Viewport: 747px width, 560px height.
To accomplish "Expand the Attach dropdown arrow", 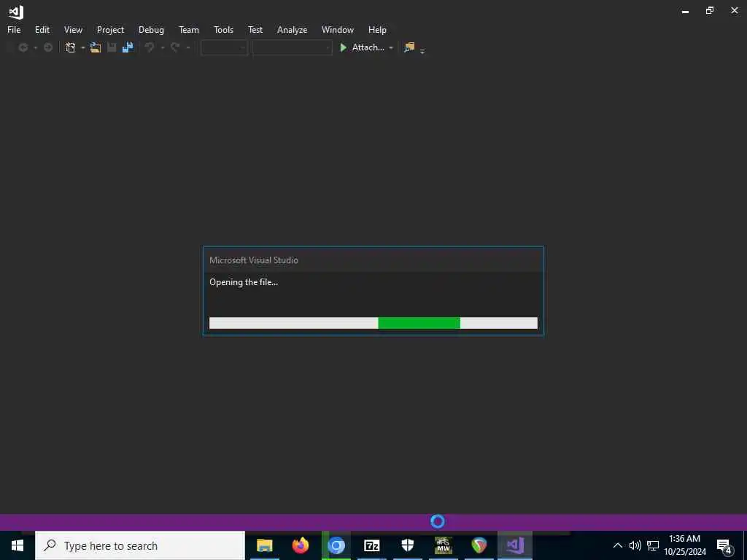I will coord(391,47).
